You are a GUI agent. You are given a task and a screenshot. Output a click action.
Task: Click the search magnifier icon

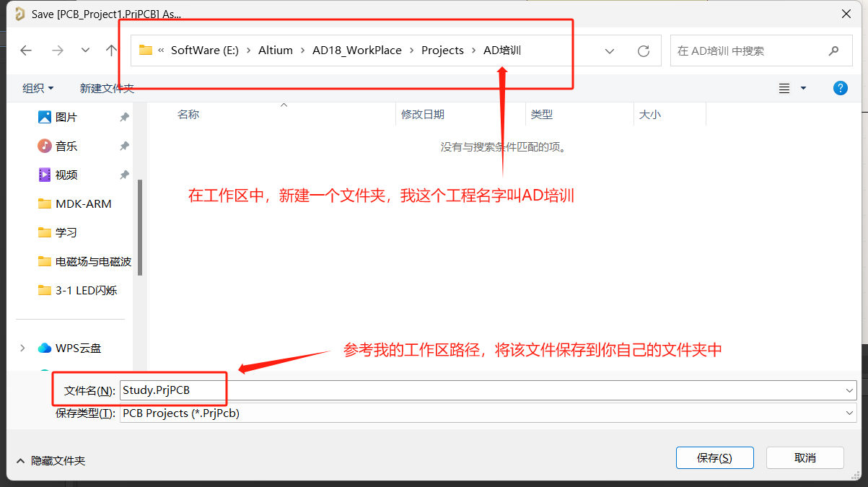coord(833,51)
